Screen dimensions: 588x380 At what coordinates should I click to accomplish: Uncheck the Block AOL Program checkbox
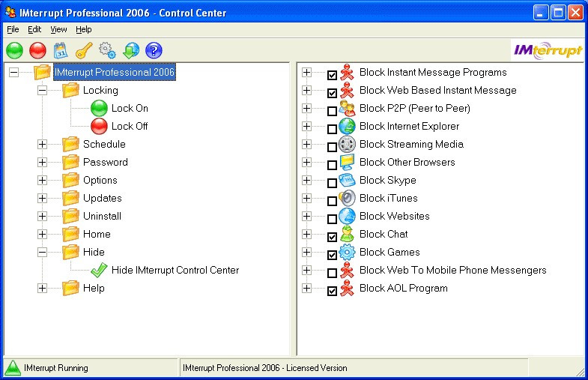(x=332, y=291)
